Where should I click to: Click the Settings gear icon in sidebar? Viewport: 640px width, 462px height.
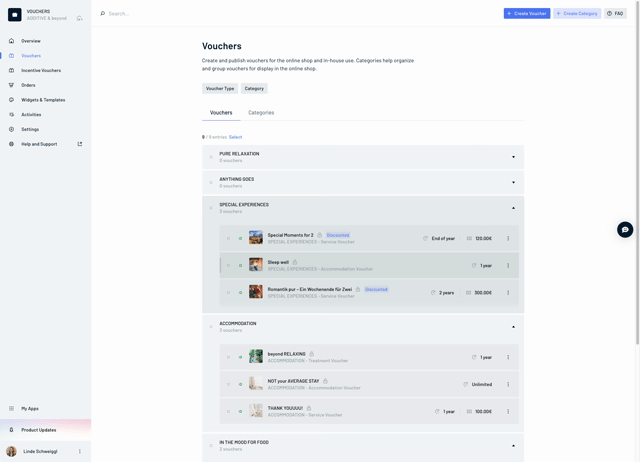[x=11, y=129]
